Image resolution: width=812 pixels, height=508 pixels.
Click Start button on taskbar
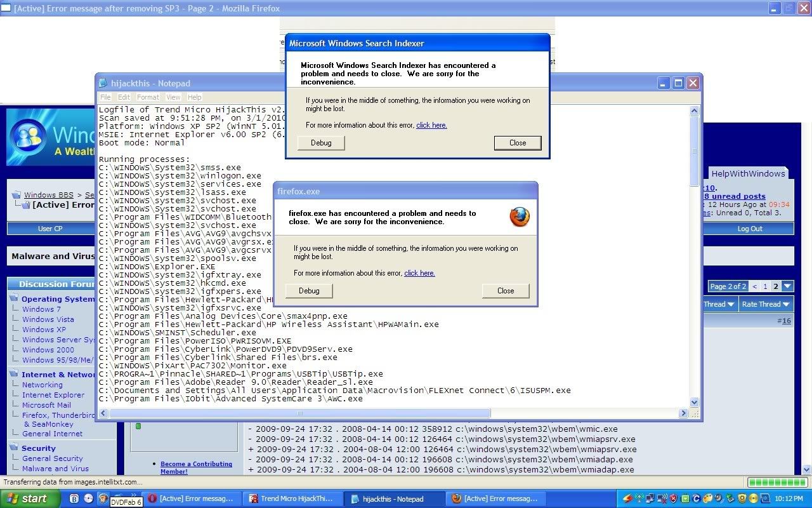tap(30, 498)
